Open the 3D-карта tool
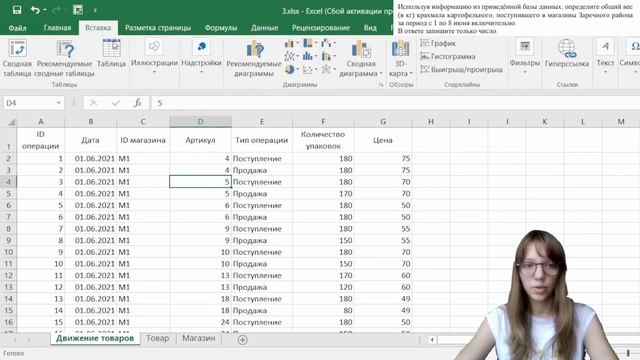The width and height of the screenshot is (640, 360). point(400,58)
